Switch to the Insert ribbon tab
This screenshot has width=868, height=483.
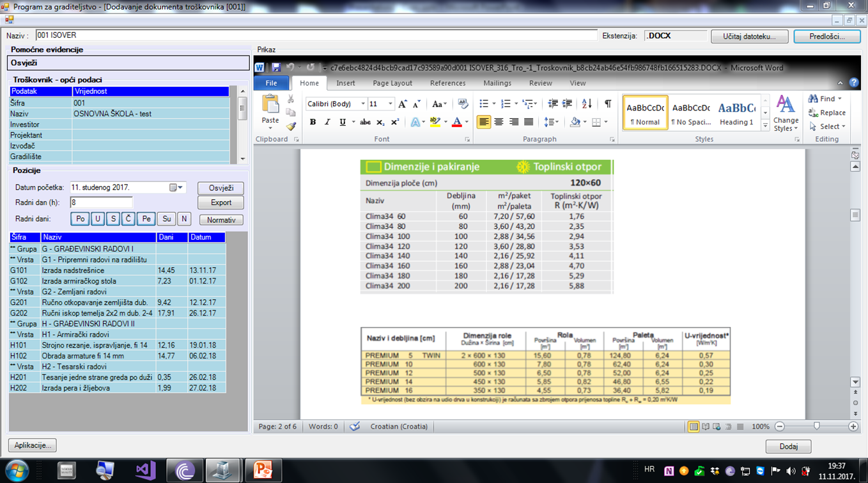(x=345, y=83)
